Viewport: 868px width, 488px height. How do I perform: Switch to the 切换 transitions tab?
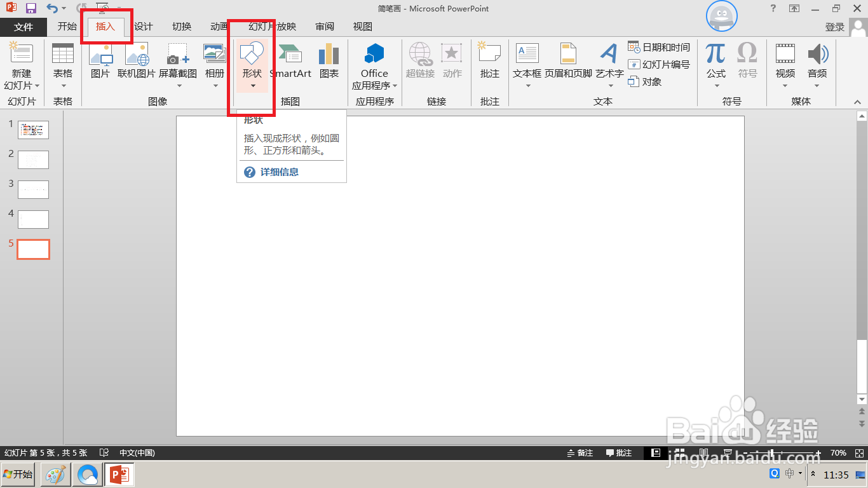[182, 27]
